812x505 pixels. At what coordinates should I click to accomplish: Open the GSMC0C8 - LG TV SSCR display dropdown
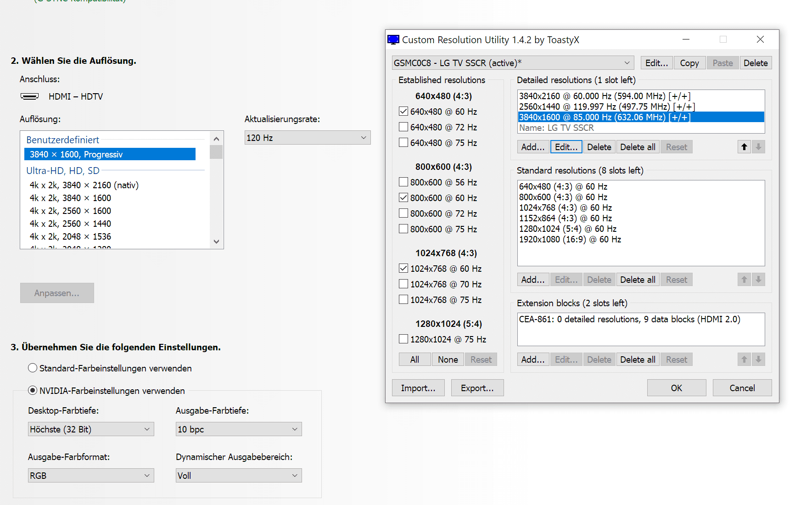513,63
